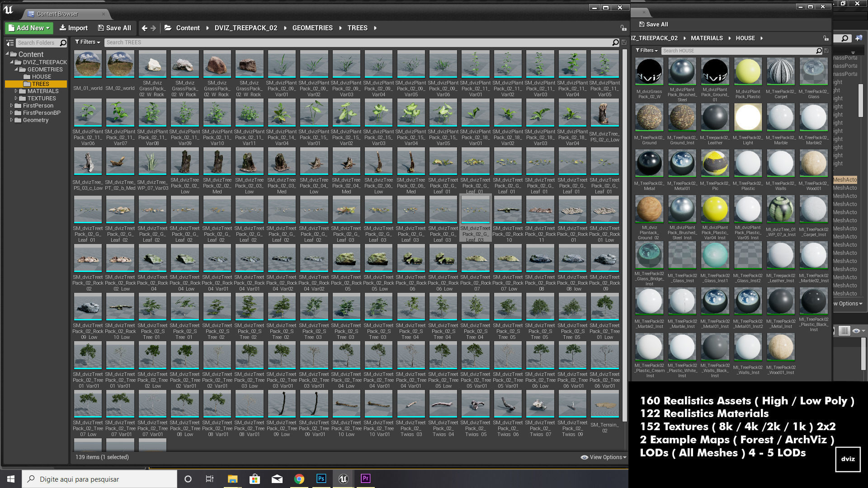This screenshot has width=868, height=488.
Task: Open the Add New dropdown
Action: pyautogui.click(x=29, y=28)
